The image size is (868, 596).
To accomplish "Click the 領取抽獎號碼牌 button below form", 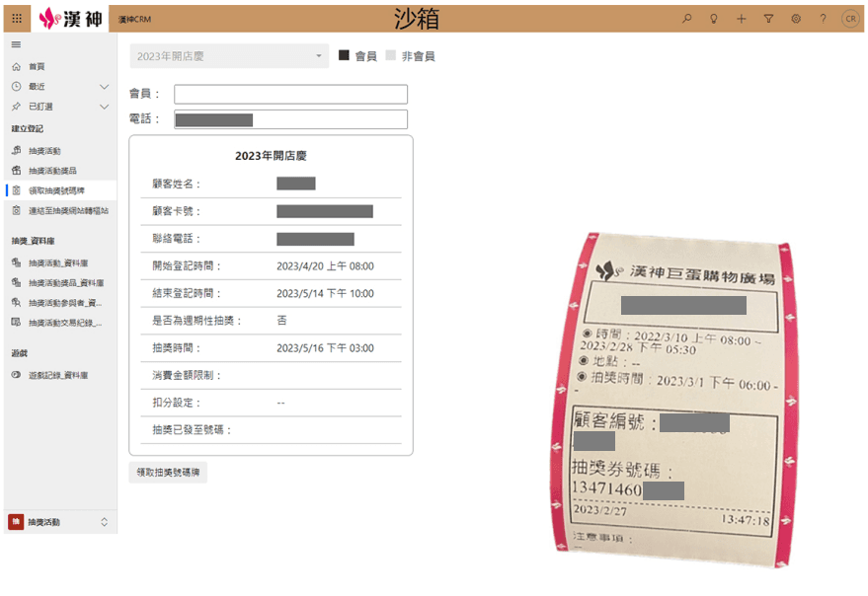I will point(168,472).
